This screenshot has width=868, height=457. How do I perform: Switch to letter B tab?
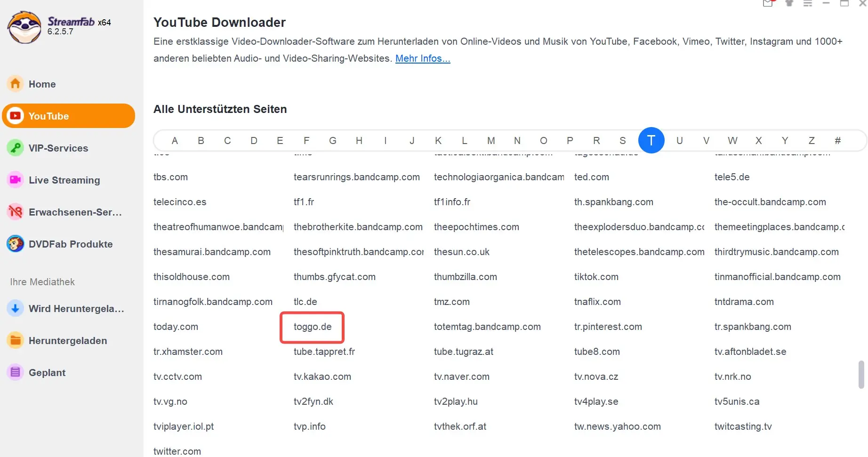coord(201,140)
